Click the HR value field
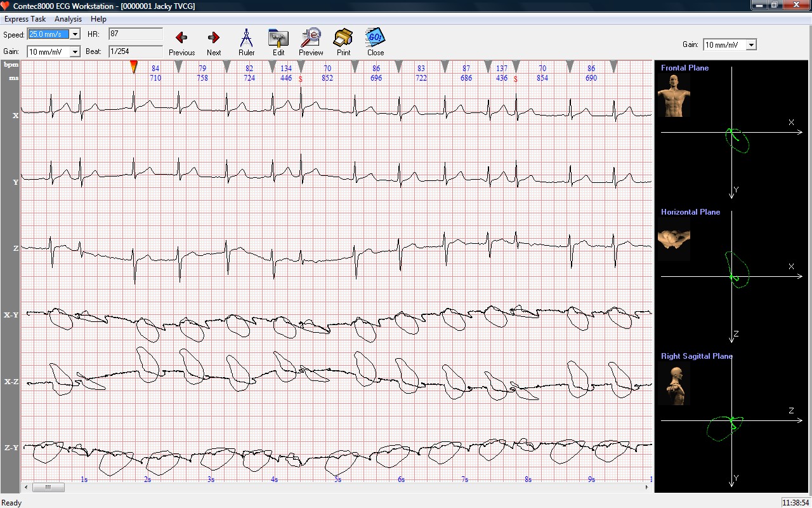Screen dimensions: 812x508 pyautogui.click(x=135, y=34)
